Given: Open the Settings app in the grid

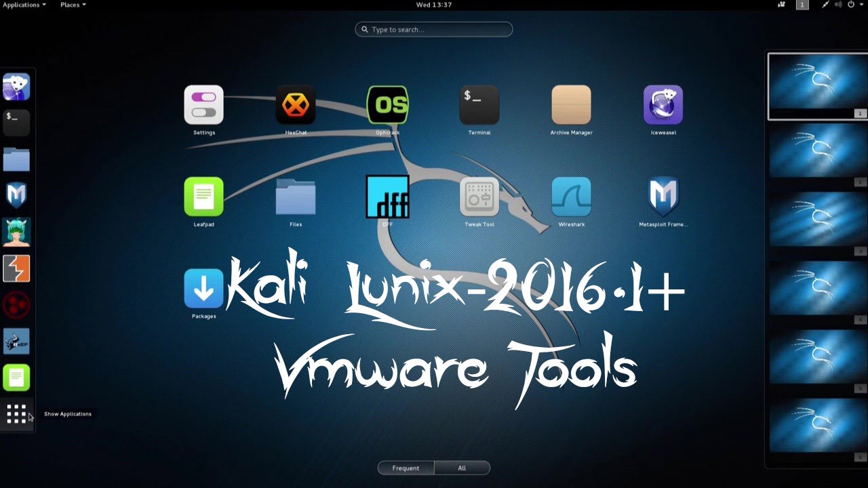Looking at the screenshot, I should 203,110.
